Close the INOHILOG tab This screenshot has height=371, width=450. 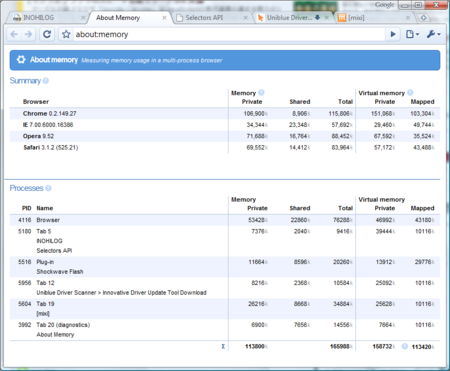[x=83, y=18]
